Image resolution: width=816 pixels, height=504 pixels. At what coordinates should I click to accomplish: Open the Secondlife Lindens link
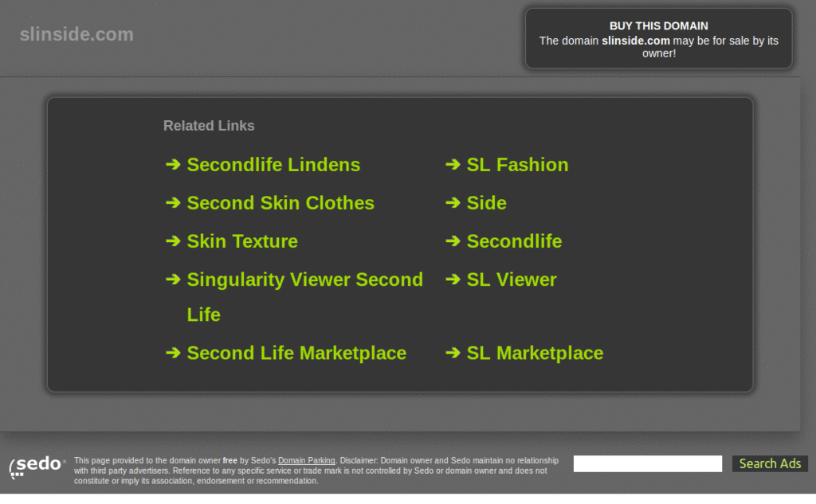pos(273,165)
